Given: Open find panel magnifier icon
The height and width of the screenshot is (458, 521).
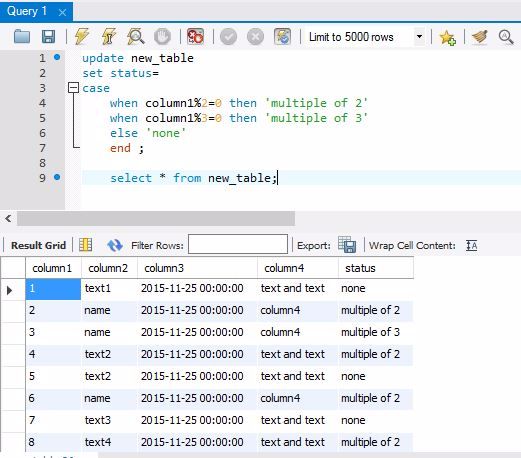Looking at the screenshot, I should [506, 37].
